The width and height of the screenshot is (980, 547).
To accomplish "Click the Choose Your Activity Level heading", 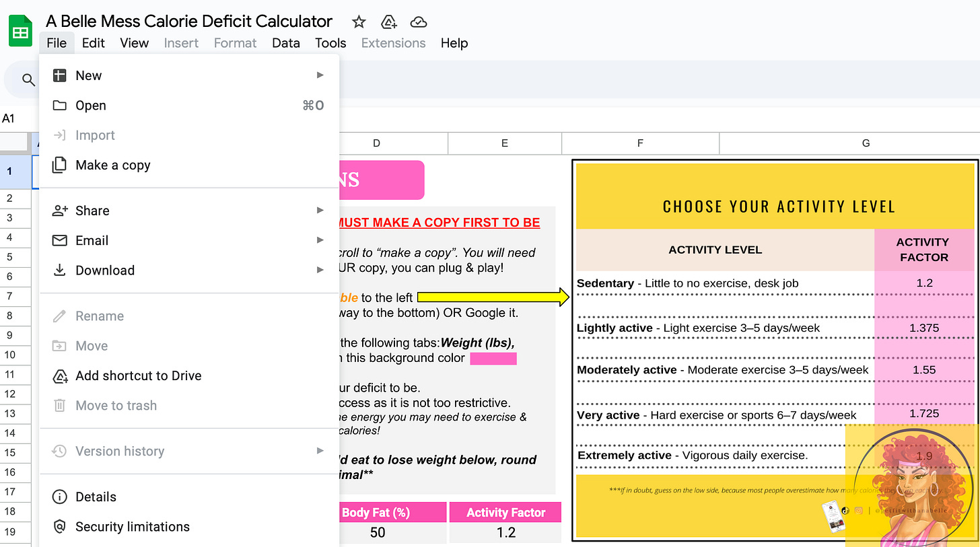I will 779,207.
